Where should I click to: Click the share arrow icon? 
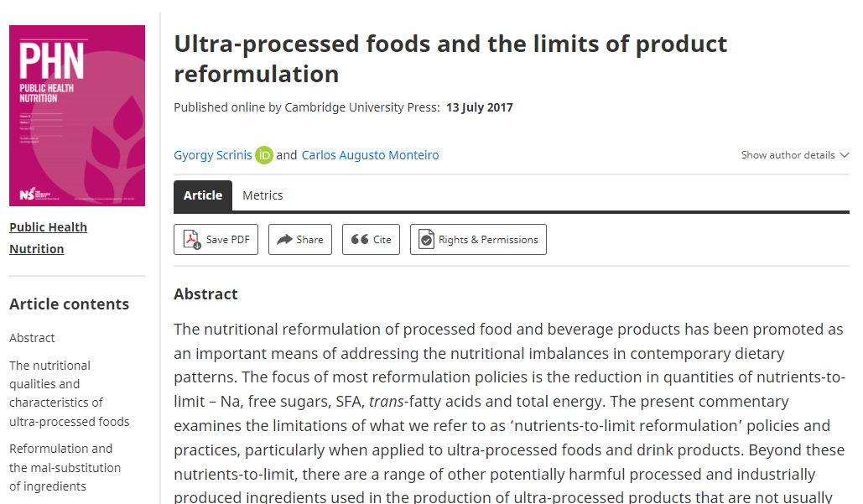point(284,239)
